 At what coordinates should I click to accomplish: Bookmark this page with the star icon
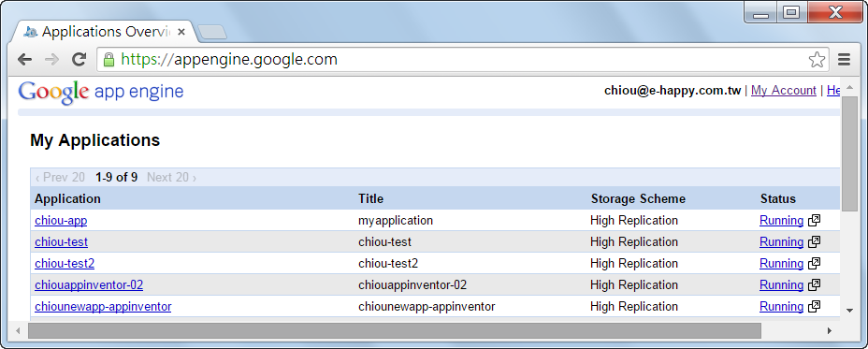coord(817,59)
